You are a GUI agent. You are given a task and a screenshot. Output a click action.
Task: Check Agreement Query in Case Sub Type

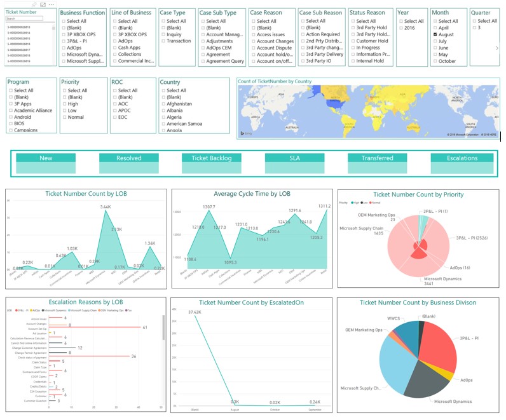pos(203,61)
